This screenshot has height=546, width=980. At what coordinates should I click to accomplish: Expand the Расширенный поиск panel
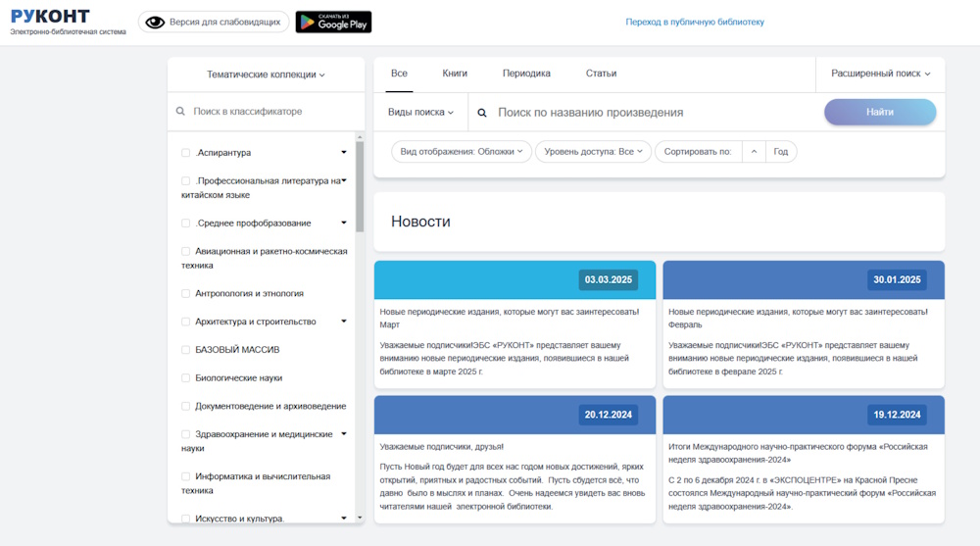tap(880, 74)
